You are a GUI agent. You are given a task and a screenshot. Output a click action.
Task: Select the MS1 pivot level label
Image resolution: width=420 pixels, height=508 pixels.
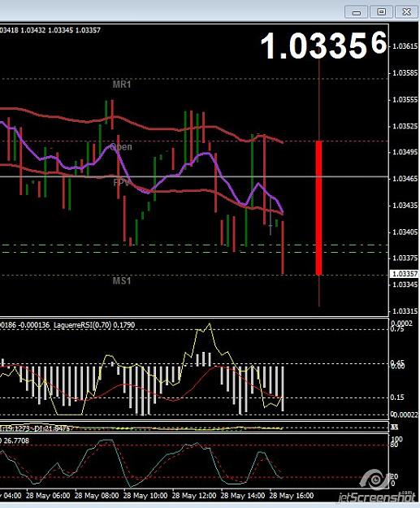pyautogui.click(x=122, y=280)
